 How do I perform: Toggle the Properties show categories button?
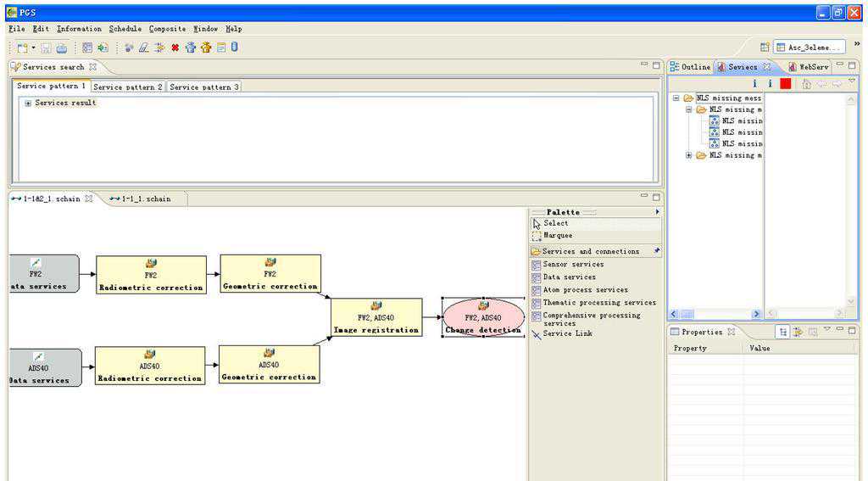pos(783,332)
